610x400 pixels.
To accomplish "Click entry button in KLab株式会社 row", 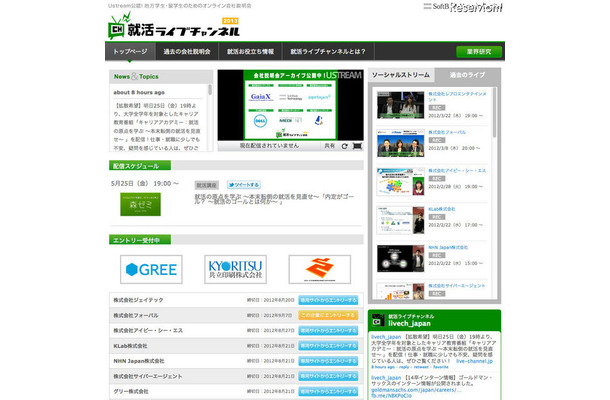I will [x=328, y=346].
